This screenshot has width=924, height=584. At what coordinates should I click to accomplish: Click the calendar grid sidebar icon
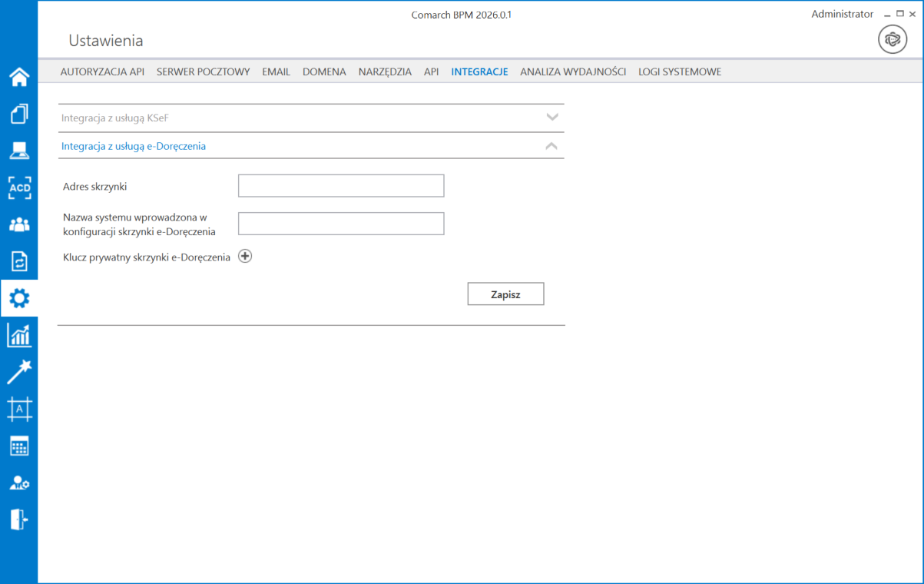pos(19,446)
